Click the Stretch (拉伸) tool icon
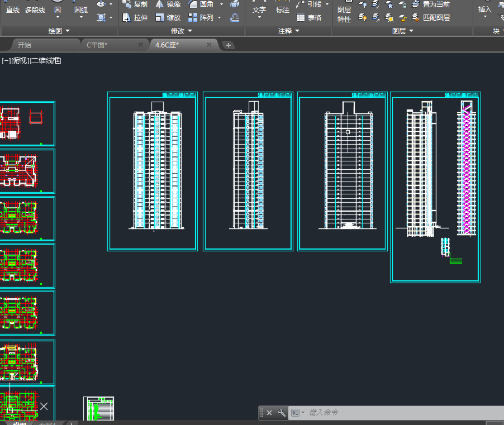 coord(127,18)
